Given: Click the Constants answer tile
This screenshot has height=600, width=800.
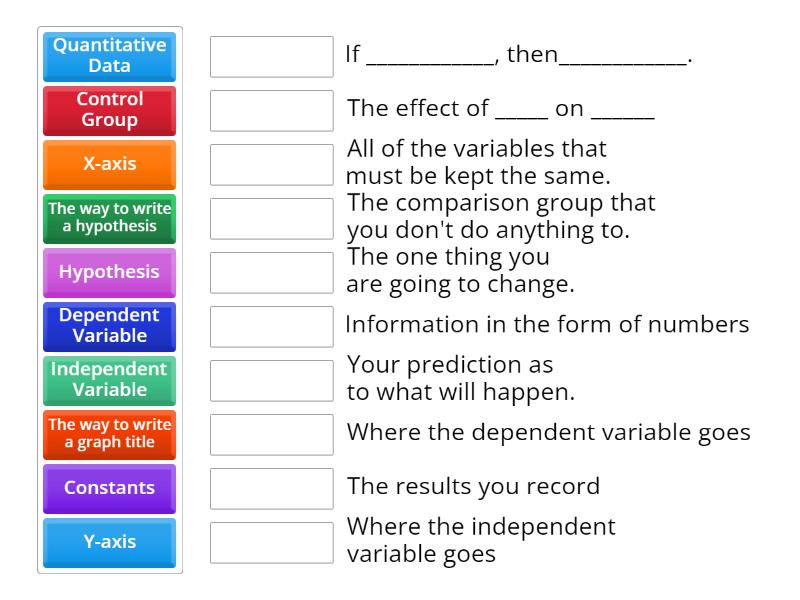Looking at the screenshot, I should tap(108, 488).
